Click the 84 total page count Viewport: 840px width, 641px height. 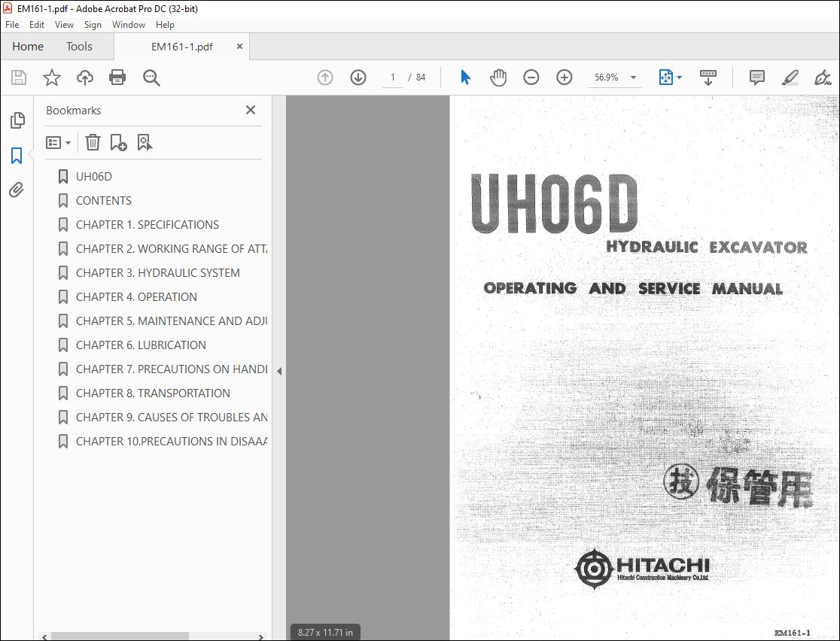pos(421,77)
